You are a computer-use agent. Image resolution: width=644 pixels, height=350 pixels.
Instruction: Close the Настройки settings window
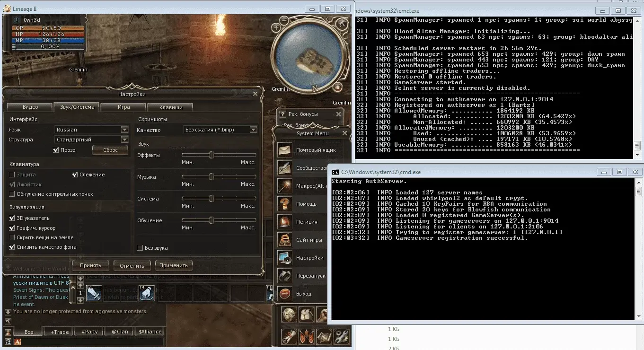click(x=256, y=94)
